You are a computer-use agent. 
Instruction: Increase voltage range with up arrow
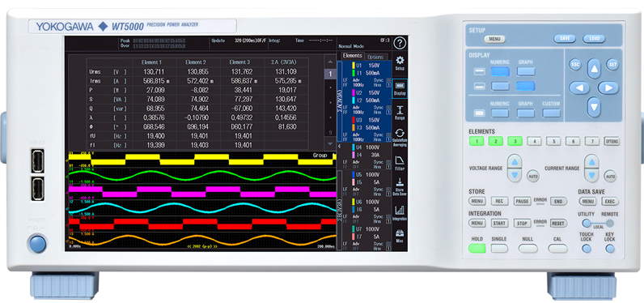515,161
